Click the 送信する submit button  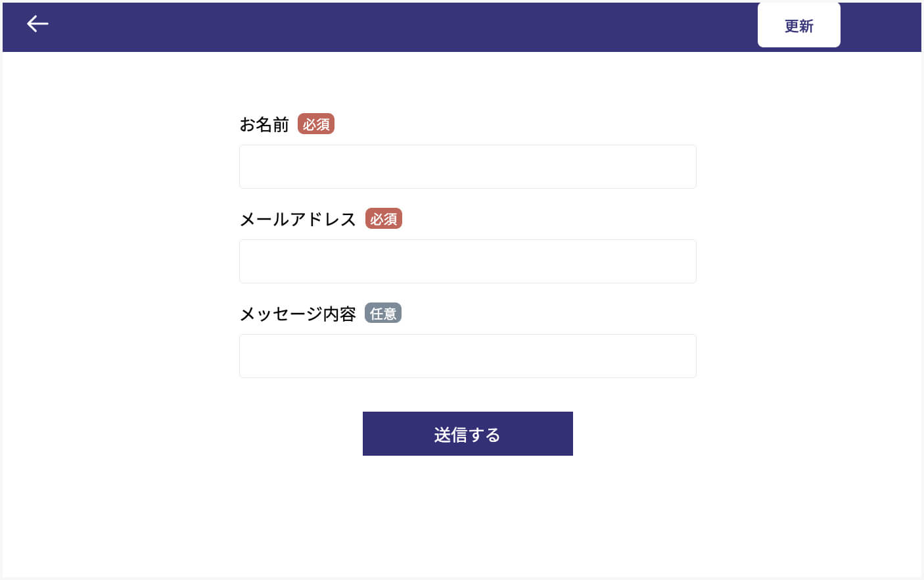coord(467,434)
